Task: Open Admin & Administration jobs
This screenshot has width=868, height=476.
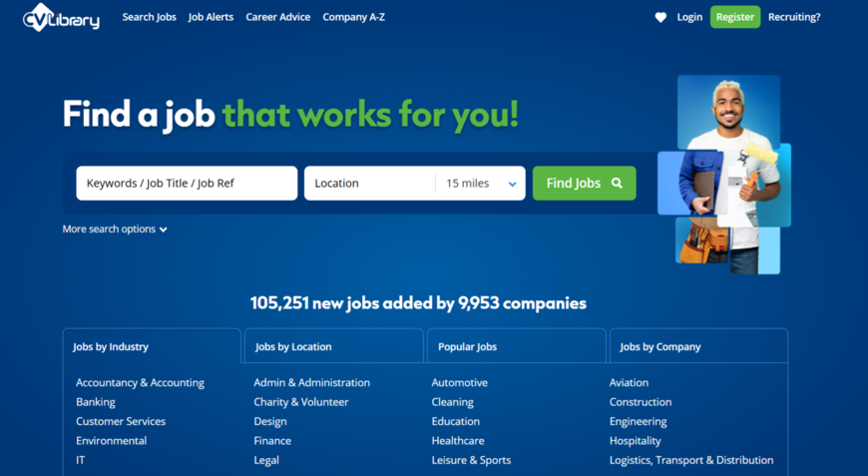Action: (311, 382)
